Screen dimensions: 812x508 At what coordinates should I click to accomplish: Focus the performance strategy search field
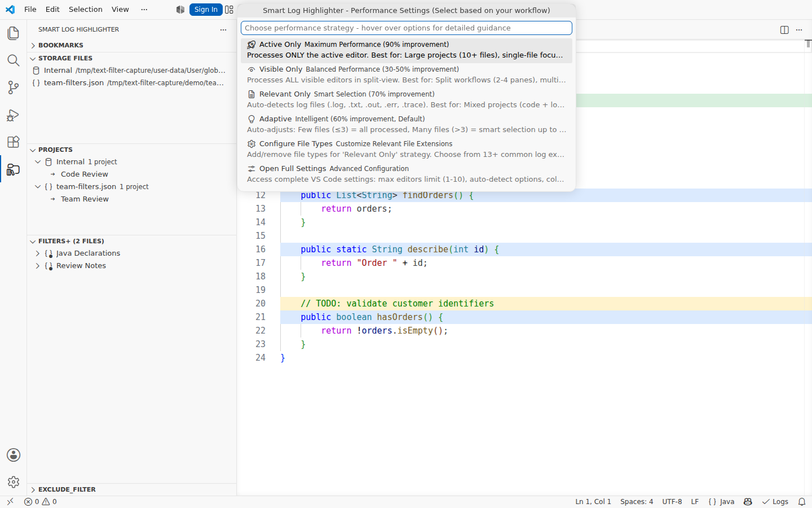coord(407,28)
